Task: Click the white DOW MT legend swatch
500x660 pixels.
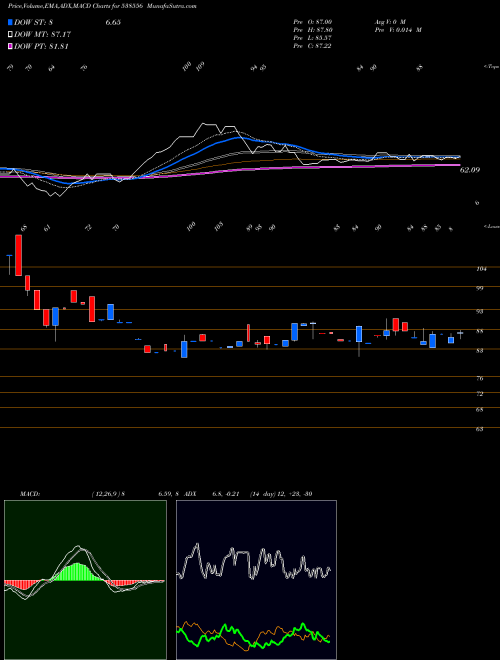Action: (x=11, y=35)
